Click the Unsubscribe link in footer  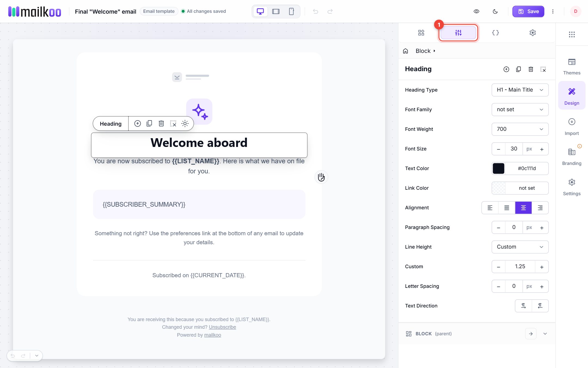(222, 327)
